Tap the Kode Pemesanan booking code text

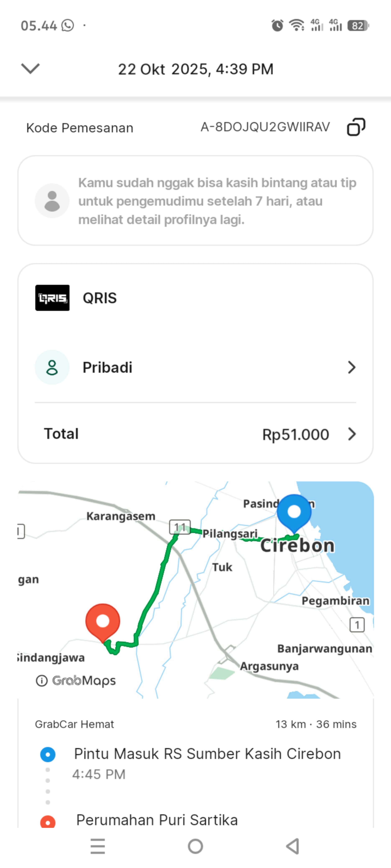[265, 127]
